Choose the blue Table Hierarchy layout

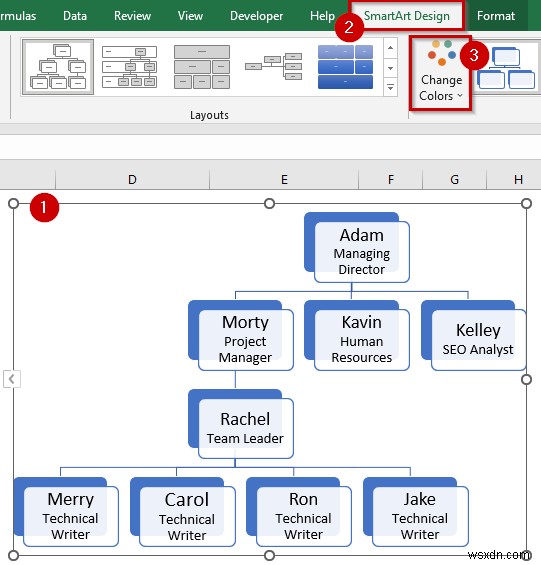point(345,67)
